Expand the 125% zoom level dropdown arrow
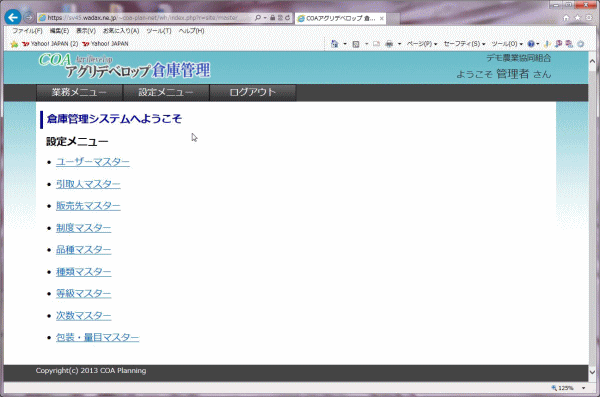 (x=584, y=388)
